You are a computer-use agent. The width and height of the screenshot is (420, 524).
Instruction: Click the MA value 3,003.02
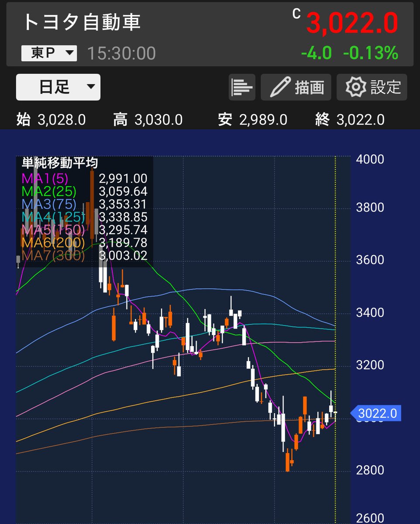(x=123, y=256)
